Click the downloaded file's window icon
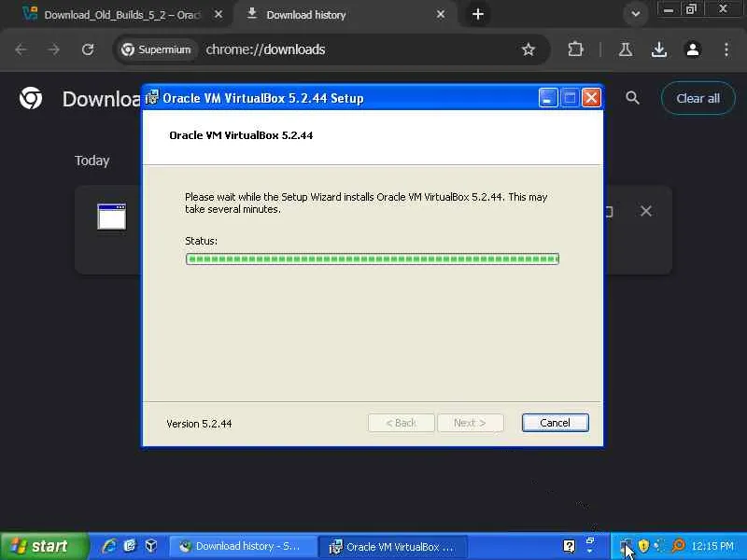Screen dimensions: 747x560 112,217
